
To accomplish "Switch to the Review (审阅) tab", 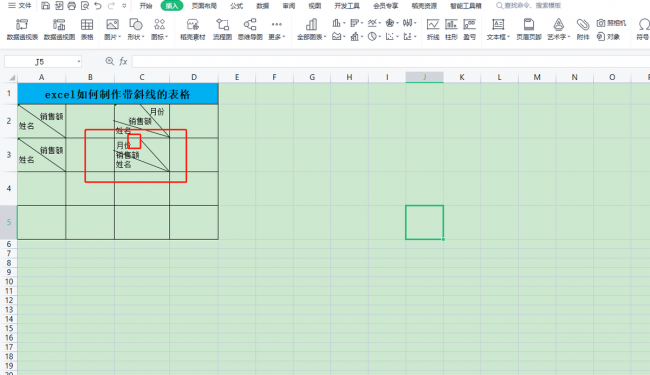I will coord(289,6).
